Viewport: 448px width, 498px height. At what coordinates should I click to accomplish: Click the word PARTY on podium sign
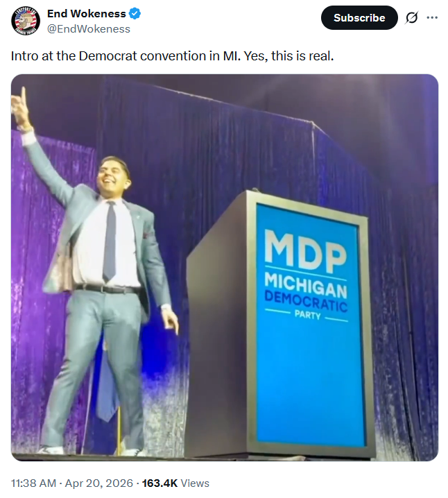(x=307, y=315)
